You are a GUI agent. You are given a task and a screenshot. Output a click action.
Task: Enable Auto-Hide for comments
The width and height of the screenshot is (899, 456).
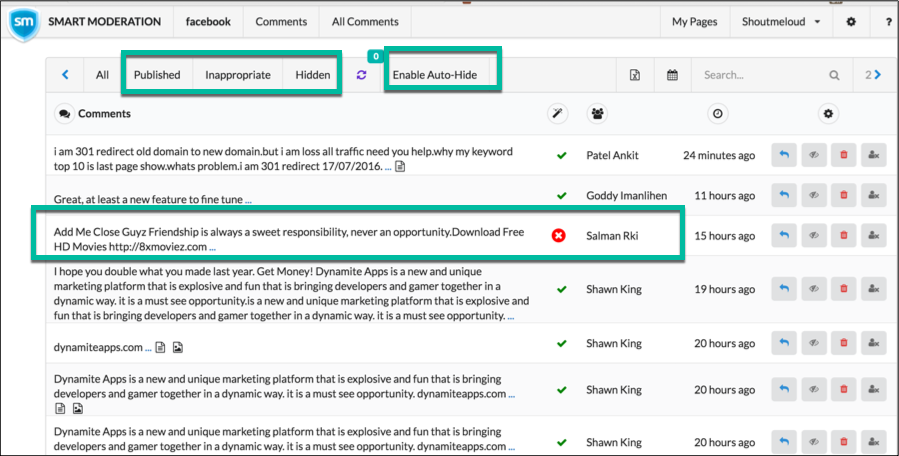point(435,75)
